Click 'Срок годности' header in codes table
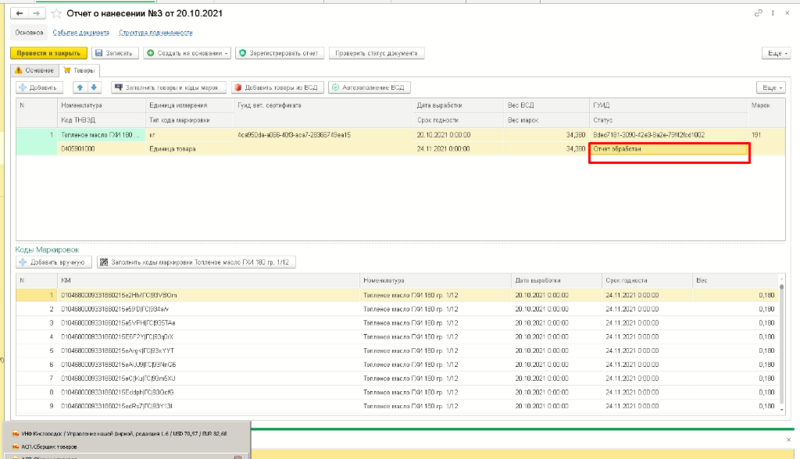This screenshot has width=800, height=459. 646,280
